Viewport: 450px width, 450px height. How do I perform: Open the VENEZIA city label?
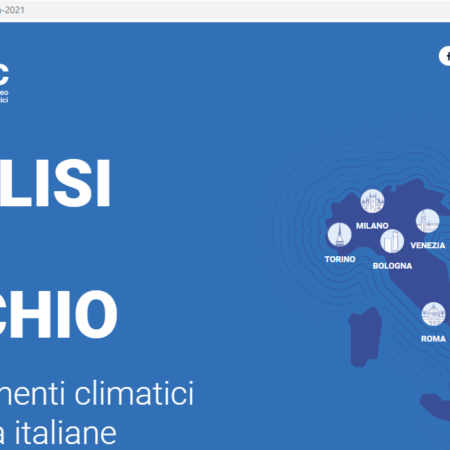(x=428, y=245)
